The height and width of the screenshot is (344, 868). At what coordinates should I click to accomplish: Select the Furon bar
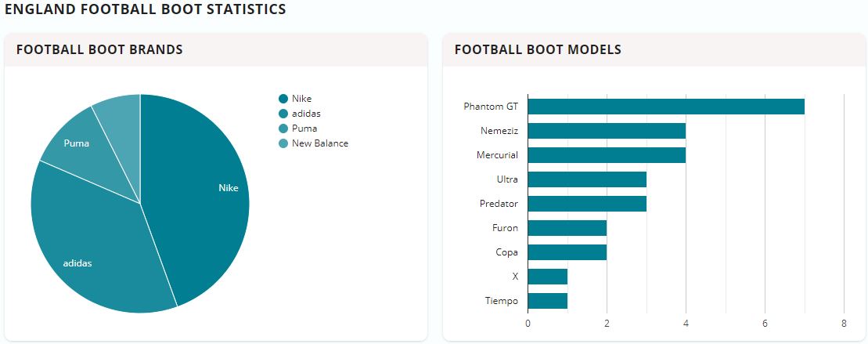(x=567, y=228)
